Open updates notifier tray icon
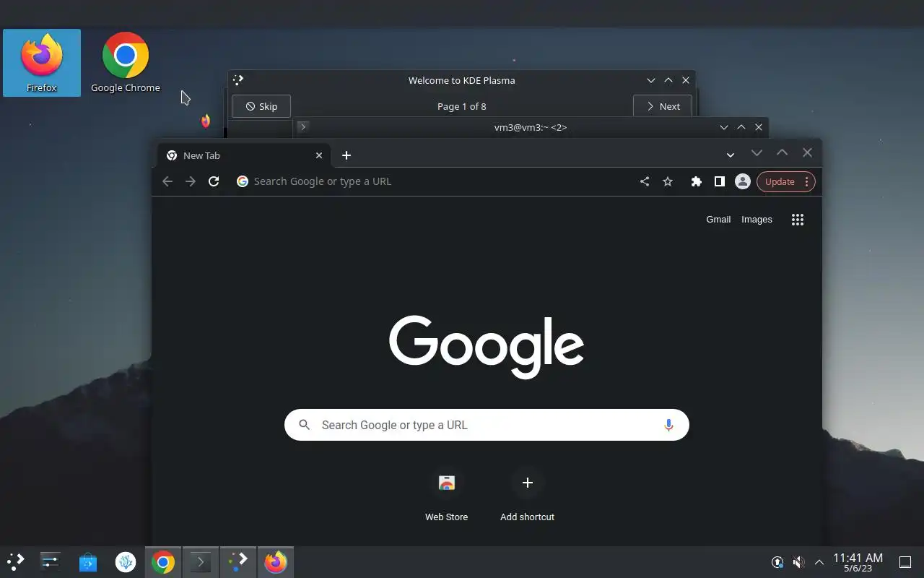This screenshot has width=924, height=578. 777,562
